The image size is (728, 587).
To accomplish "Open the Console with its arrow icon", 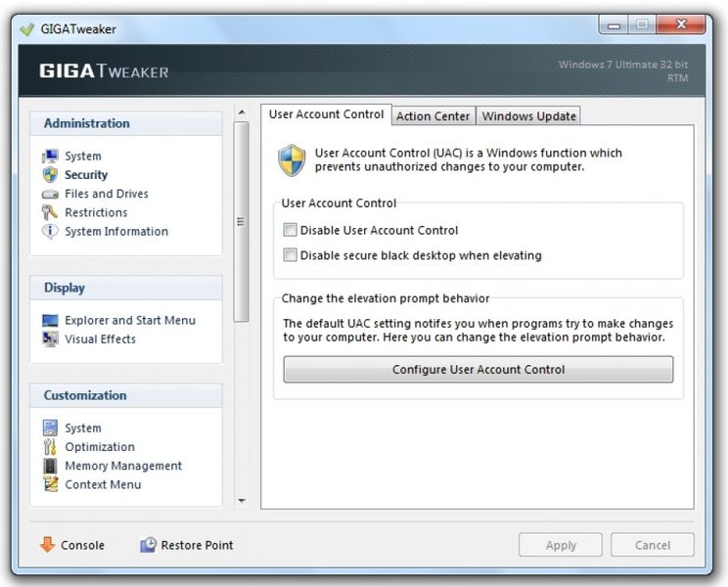I will pos(72,545).
